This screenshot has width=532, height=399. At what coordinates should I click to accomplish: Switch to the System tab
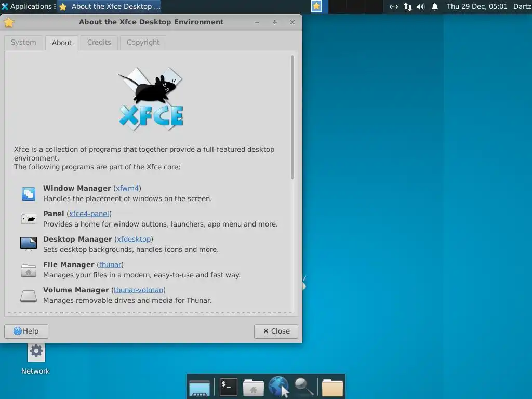pyautogui.click(x=23, y=43)
